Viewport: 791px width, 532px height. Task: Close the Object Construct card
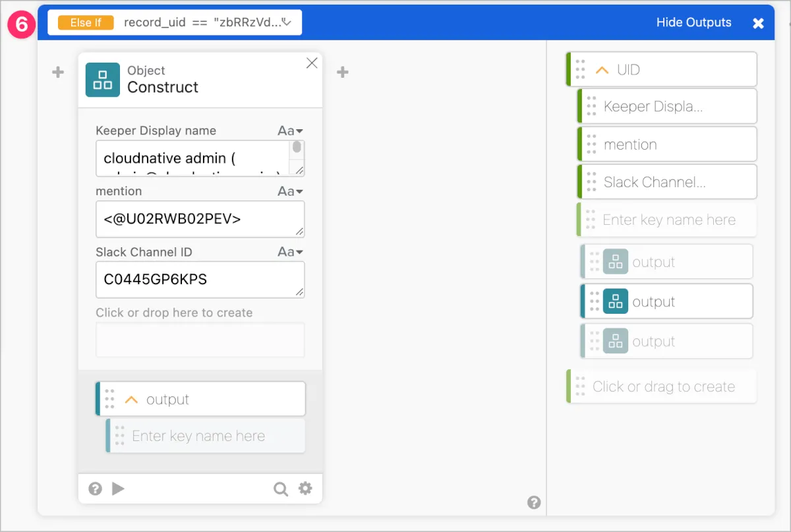coord(312,63)
